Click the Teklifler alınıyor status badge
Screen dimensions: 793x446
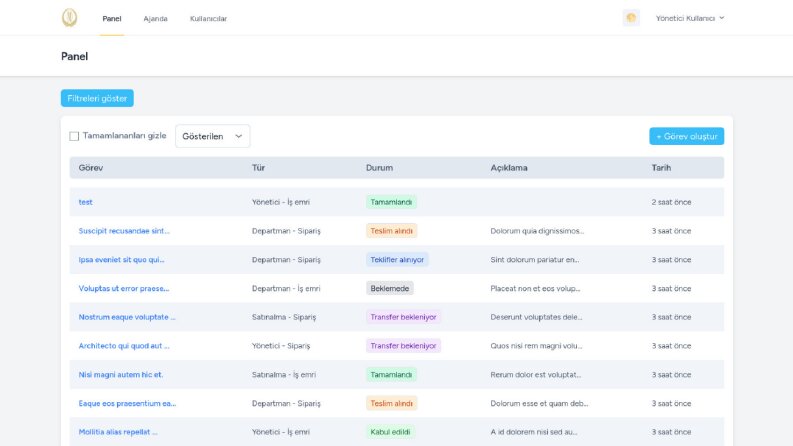(x=397, y=259)
